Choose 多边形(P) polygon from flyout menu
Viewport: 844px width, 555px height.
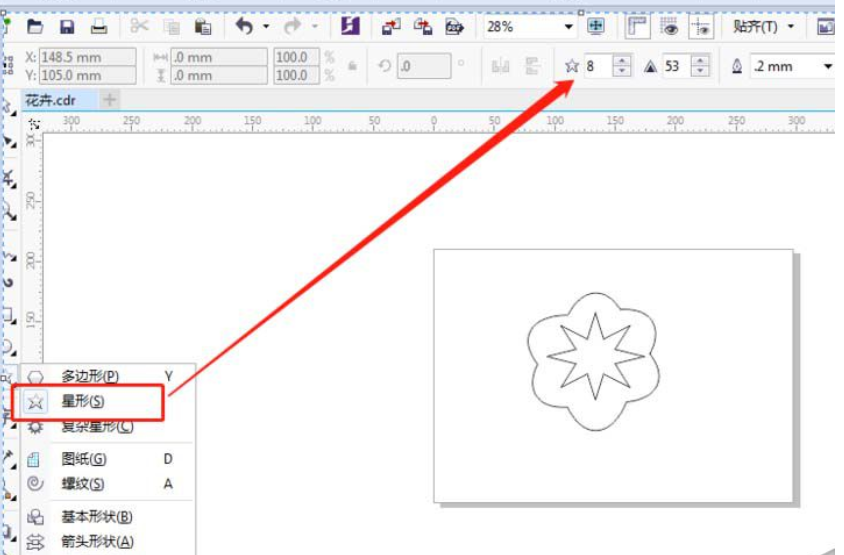(89, 376)
